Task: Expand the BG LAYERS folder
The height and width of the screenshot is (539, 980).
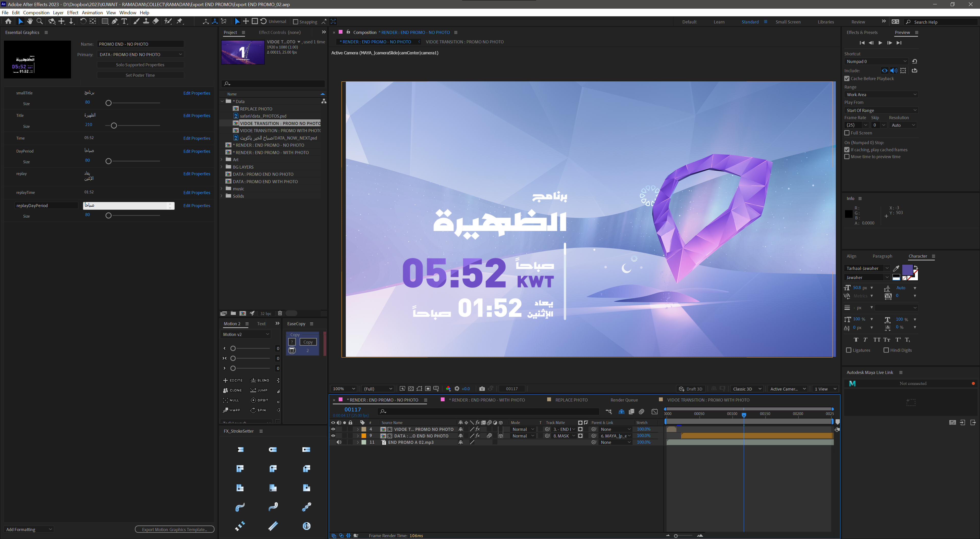Action: coord(222,167)
